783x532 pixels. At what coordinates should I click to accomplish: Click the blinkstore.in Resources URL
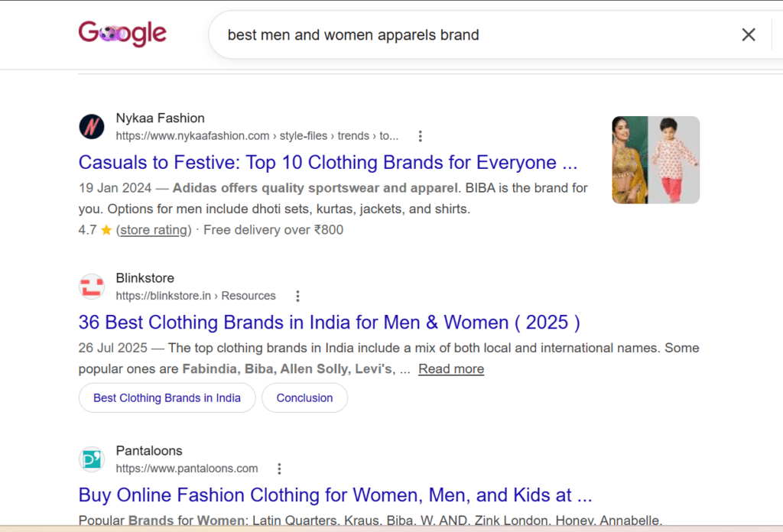[196, 296]
